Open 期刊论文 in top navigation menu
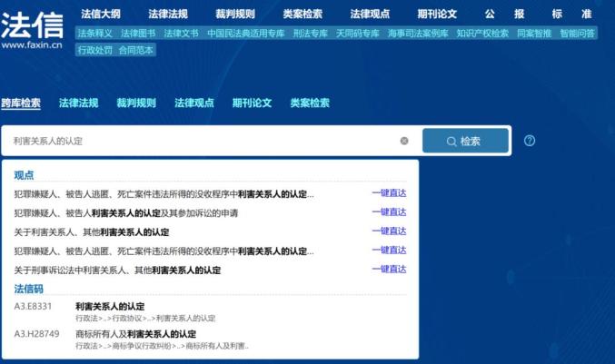Image resolution: width=615 pixels, height=364 pixels. click(437, 15)
